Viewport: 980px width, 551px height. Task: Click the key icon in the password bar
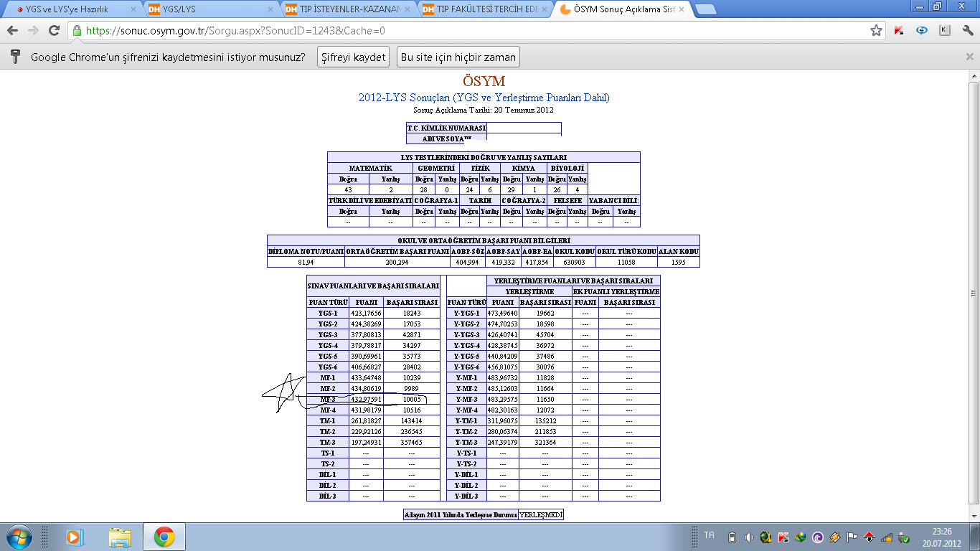(x=14, y=57)
